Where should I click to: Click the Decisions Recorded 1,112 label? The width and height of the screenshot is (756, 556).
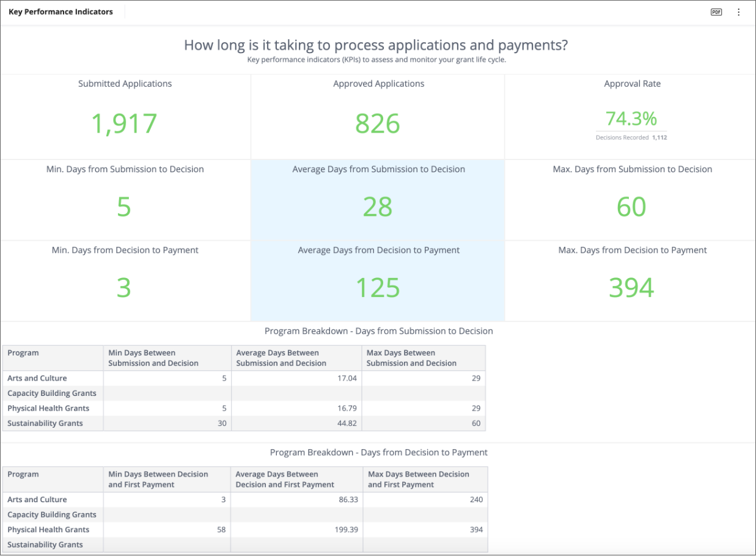pyautogui.click(x=631, y=138)
